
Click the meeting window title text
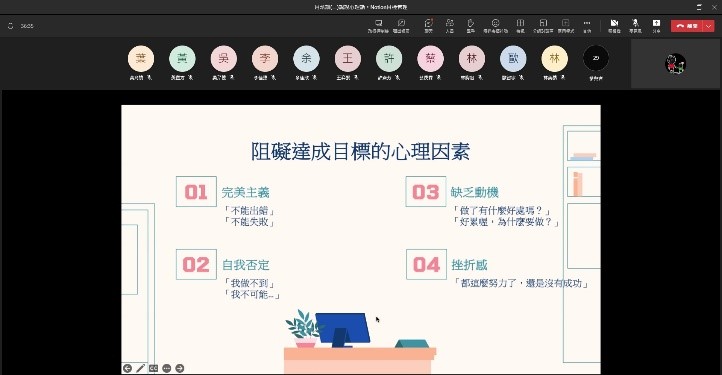pyautogui.click(x=361, y=7)
